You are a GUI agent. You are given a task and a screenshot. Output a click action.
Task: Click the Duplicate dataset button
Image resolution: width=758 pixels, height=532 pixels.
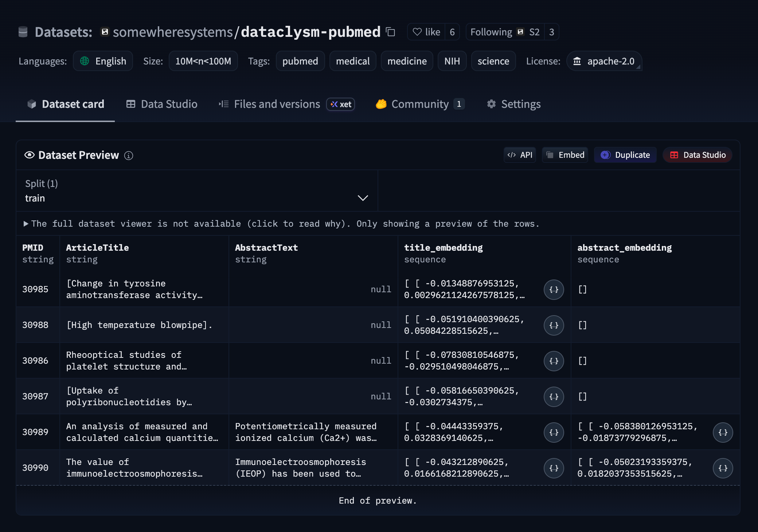click(625, 155)
